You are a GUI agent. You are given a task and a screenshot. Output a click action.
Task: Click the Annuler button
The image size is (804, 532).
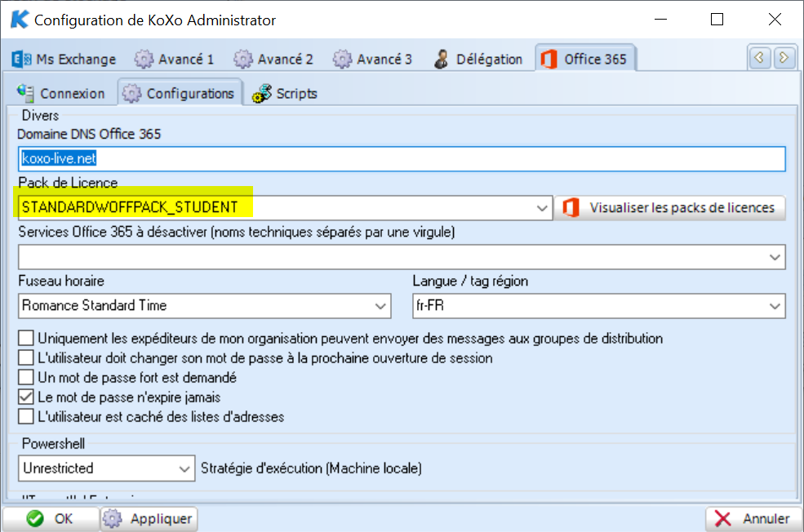[x=753, y=519]
